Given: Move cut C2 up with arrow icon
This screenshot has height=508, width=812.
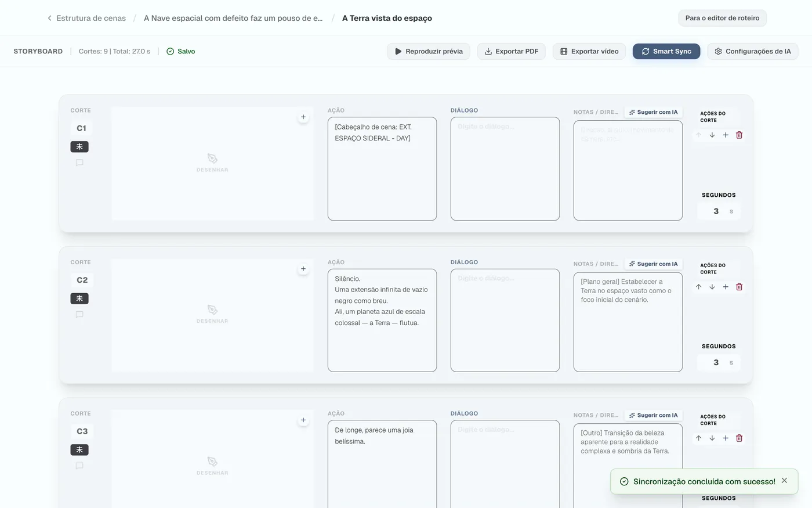Looking at the screenshot, I should point(698,287).
